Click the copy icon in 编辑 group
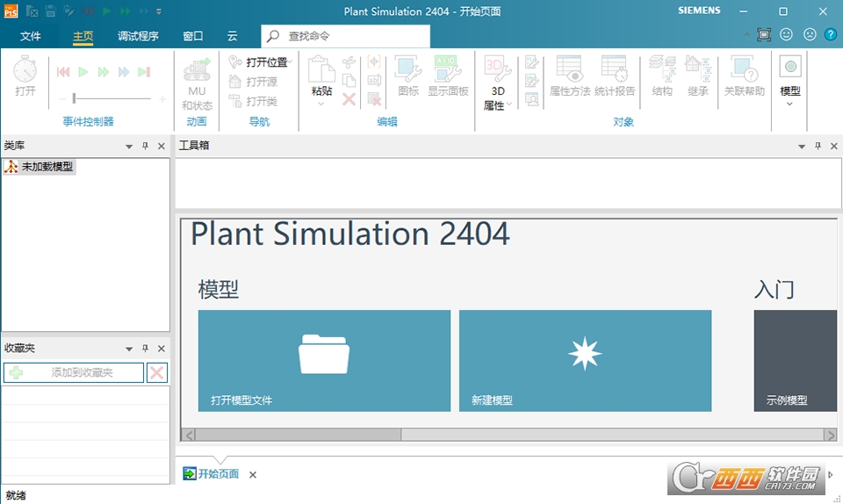Viewport: 843px width, 504px height. pyautogui.click(x=349, y=81)
